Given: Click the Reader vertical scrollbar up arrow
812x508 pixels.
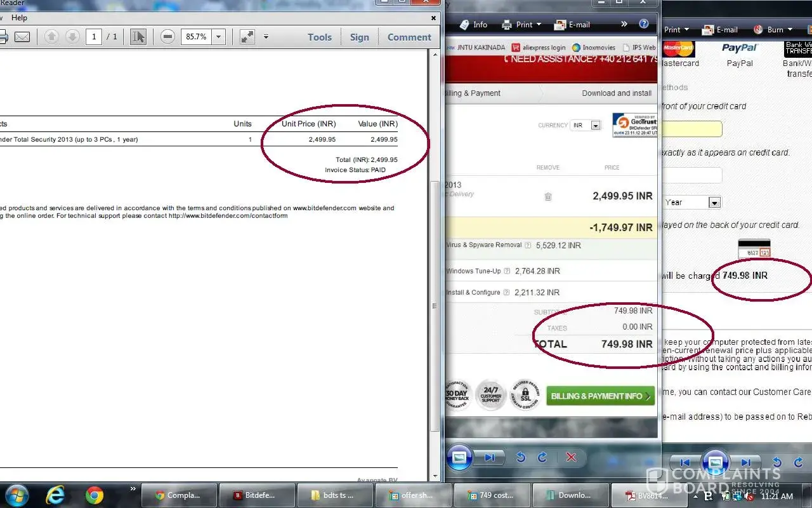Looking at the screenshot, I should 435,55.
